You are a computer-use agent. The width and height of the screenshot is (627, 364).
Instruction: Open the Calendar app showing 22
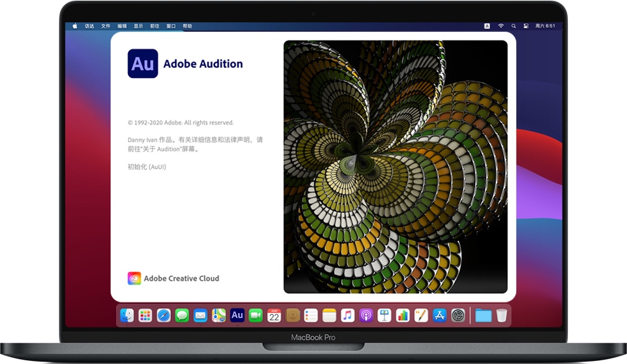(x=273, y=316)
